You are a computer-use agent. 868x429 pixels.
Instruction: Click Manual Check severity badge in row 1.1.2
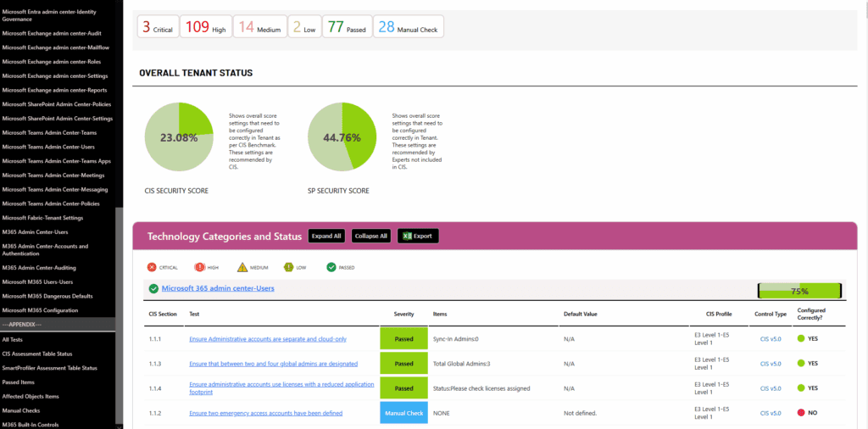404,413
